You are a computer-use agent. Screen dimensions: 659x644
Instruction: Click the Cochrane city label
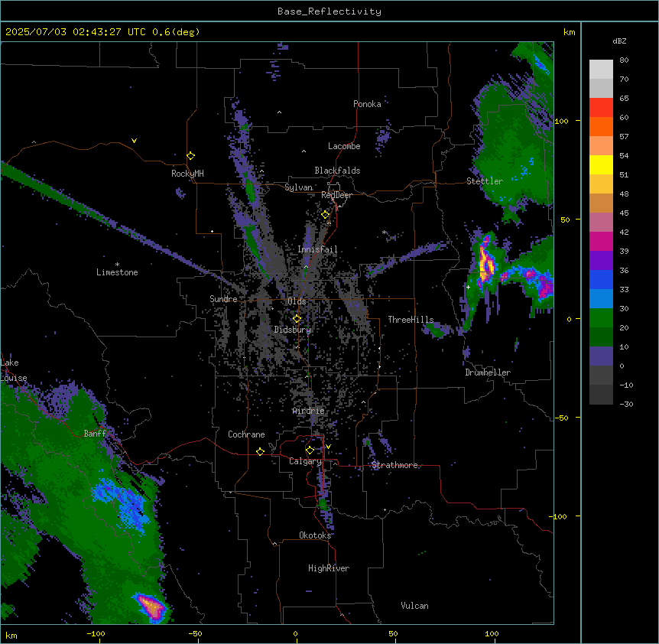click(246, 434)
